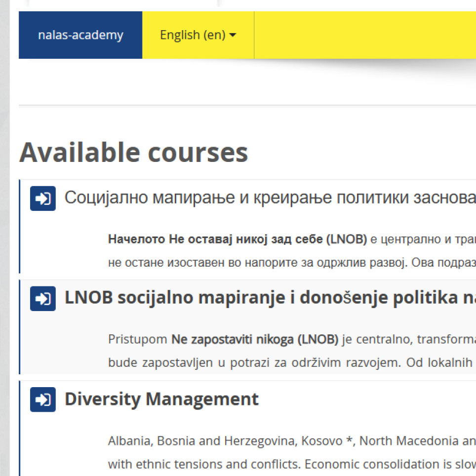This screenshot has height=476, width=476.
Task: Click the nalas-academy item in the navigation bar
Action: tap(80, 35)
